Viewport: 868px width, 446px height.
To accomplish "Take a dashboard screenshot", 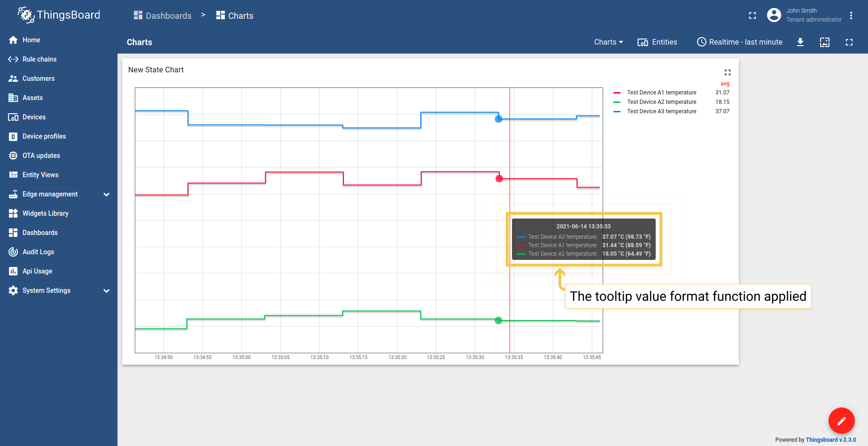I will coord(825,42).
